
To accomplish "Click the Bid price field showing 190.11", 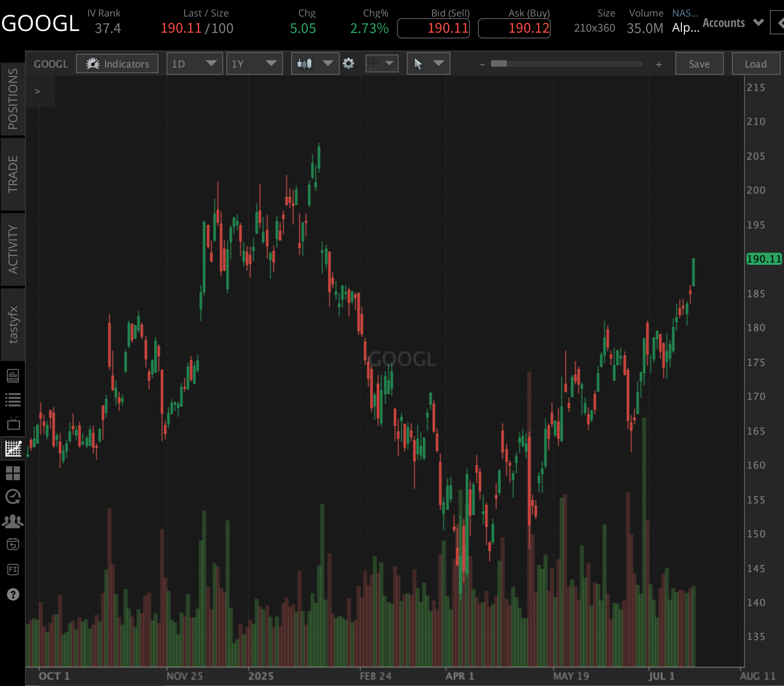I will tap(433, 28).
